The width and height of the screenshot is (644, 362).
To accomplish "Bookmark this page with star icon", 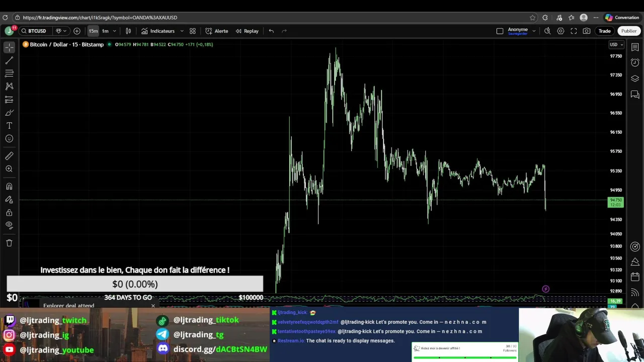I will coord(532,18).
